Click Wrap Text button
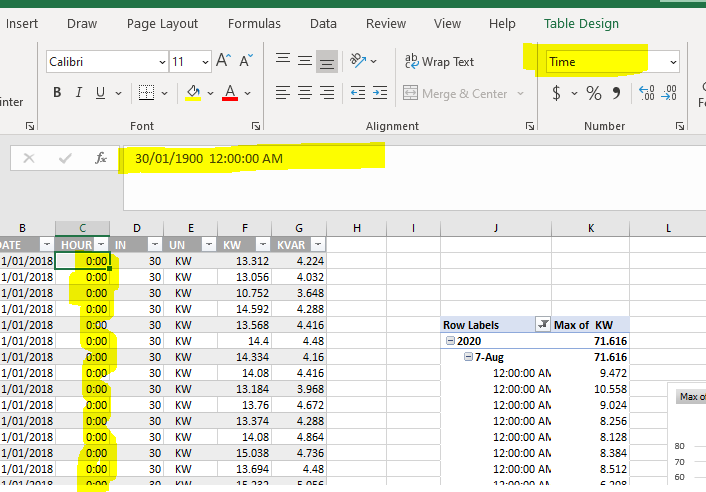706x492 pixels. (x=439, y=61)
